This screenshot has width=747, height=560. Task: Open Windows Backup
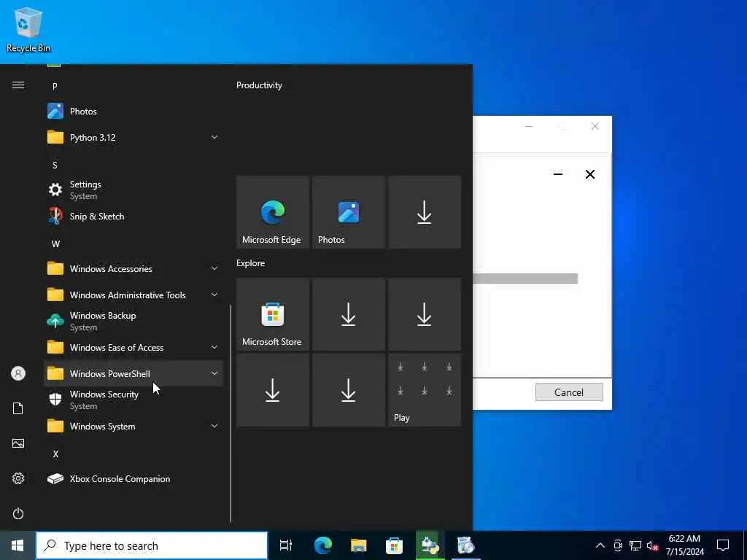133,322
